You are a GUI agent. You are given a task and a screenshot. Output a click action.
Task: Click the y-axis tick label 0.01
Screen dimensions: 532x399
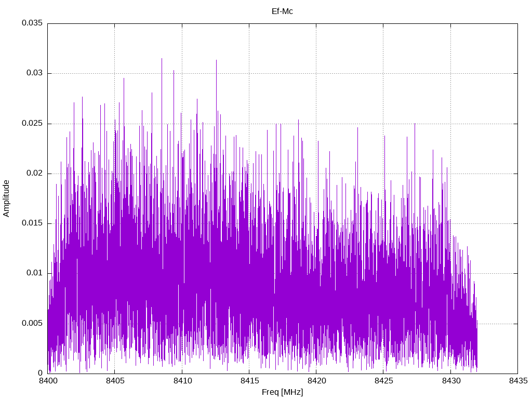(x=35, y=273)
